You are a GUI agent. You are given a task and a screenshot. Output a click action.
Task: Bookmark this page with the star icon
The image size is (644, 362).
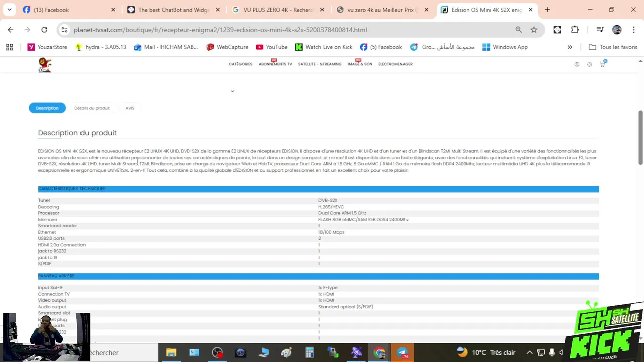click(534, 30)
